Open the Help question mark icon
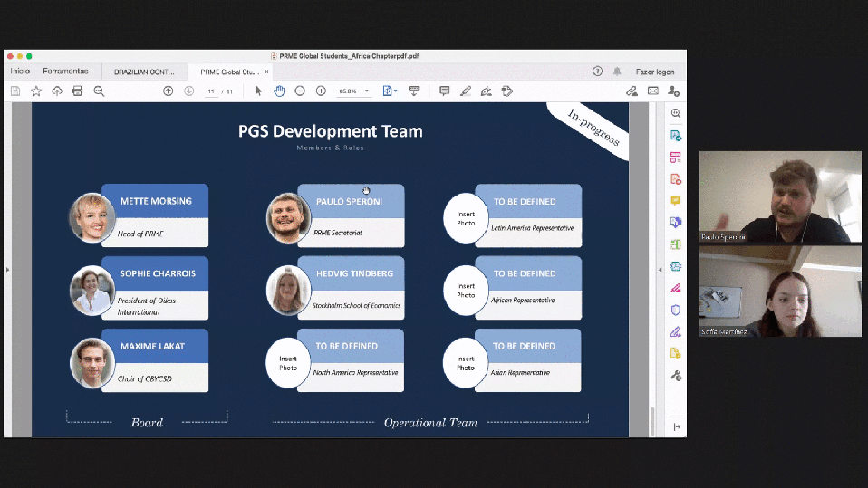 tap(597, 72)
